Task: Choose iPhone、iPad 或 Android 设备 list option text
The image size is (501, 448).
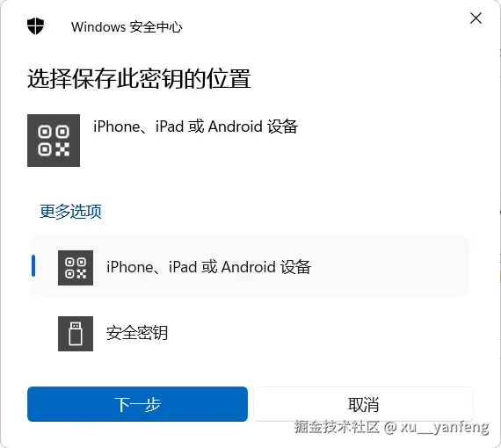Action: tap(208, 267)
